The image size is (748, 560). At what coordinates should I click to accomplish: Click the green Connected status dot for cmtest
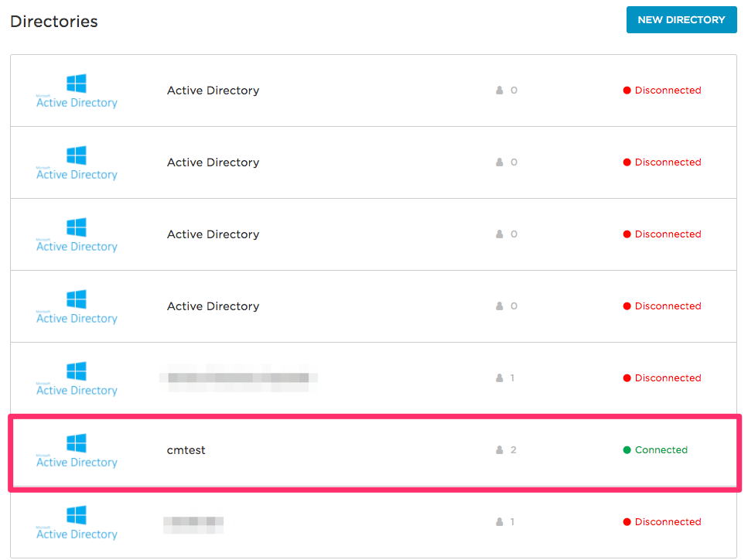pos(626,449)
